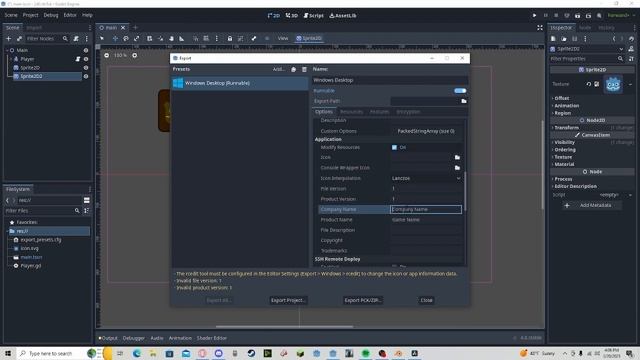This screenshot has height=360, width=640.
Task: Open the Debug menu
Action: (x=51, y=15)
